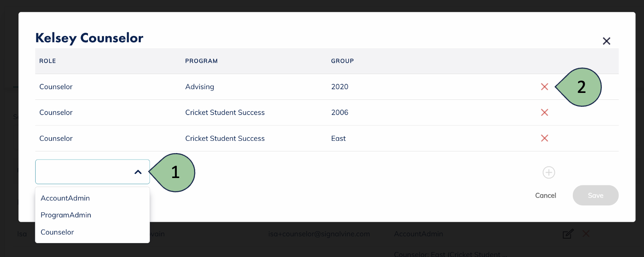Viewport: 644px width, 257px height.
Task: Click the Advising program cell
Action: (200, 87)
